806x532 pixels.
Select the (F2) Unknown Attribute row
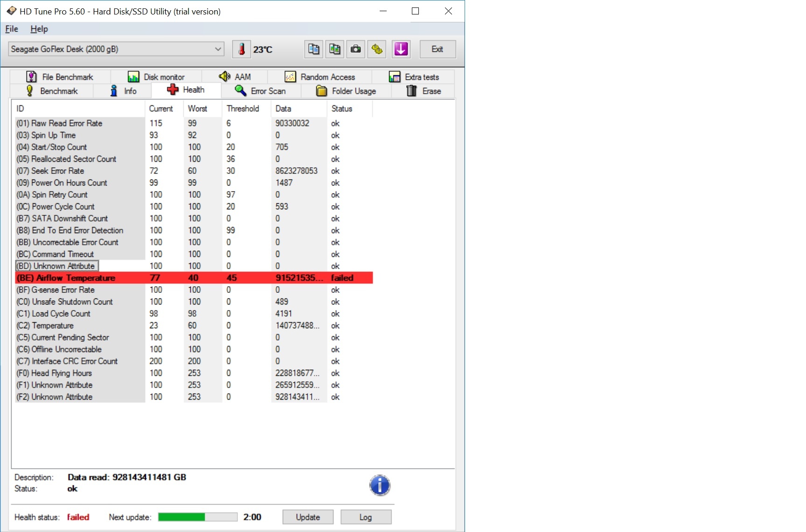click(194, 397)
